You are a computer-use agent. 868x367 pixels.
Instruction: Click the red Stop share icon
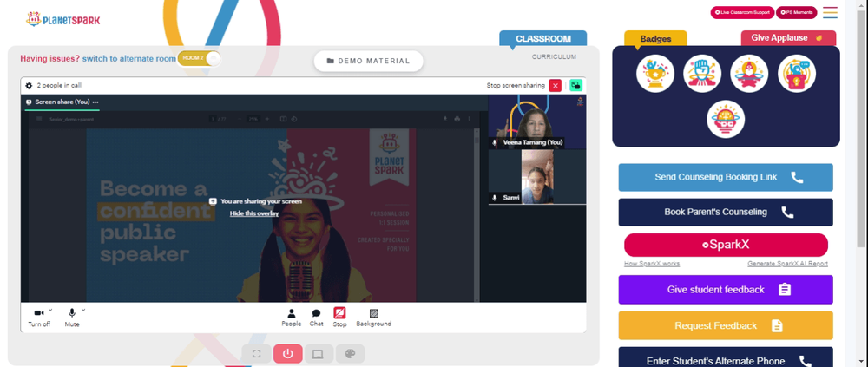[x=340, y=313]
